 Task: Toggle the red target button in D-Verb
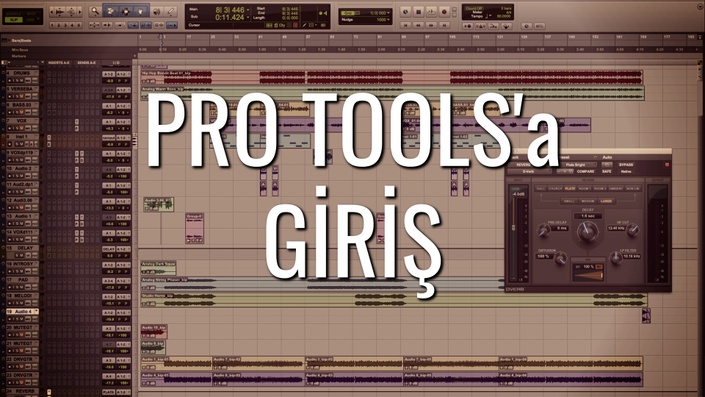[x=667, y=165]
